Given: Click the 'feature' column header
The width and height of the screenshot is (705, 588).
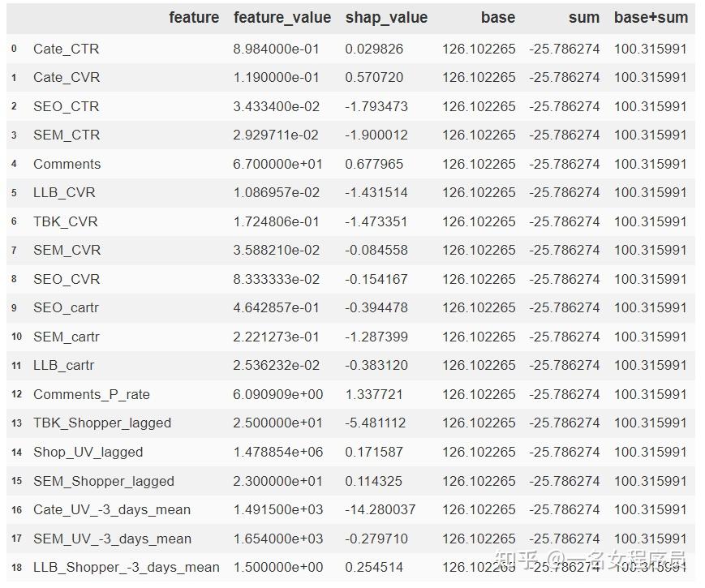Looking at the screenshot, I should tap(194, 17).
